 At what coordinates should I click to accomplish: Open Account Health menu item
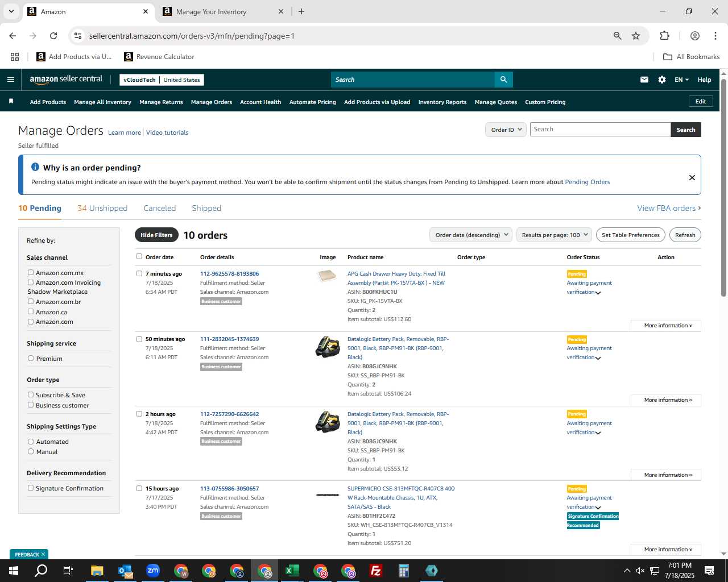260,102
